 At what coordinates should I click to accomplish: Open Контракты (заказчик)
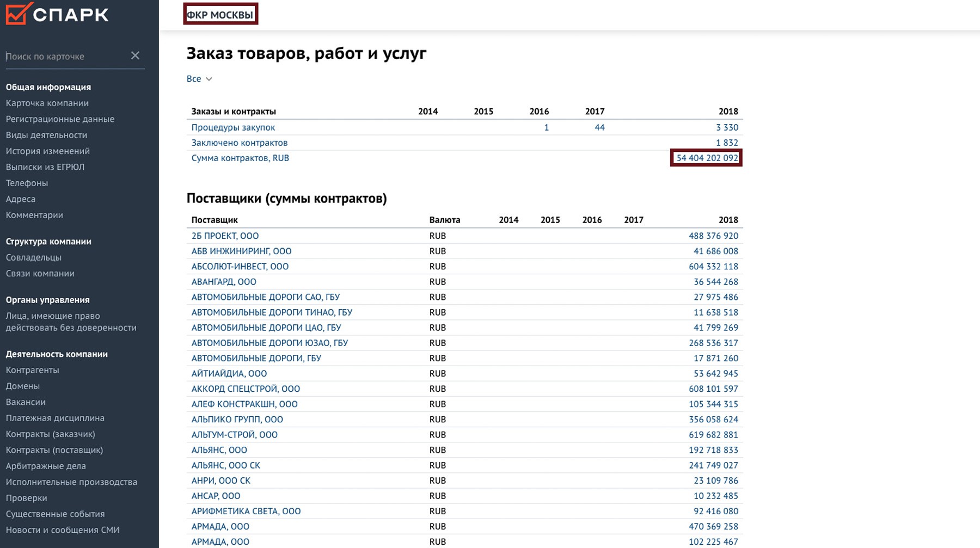coord(51,434)
